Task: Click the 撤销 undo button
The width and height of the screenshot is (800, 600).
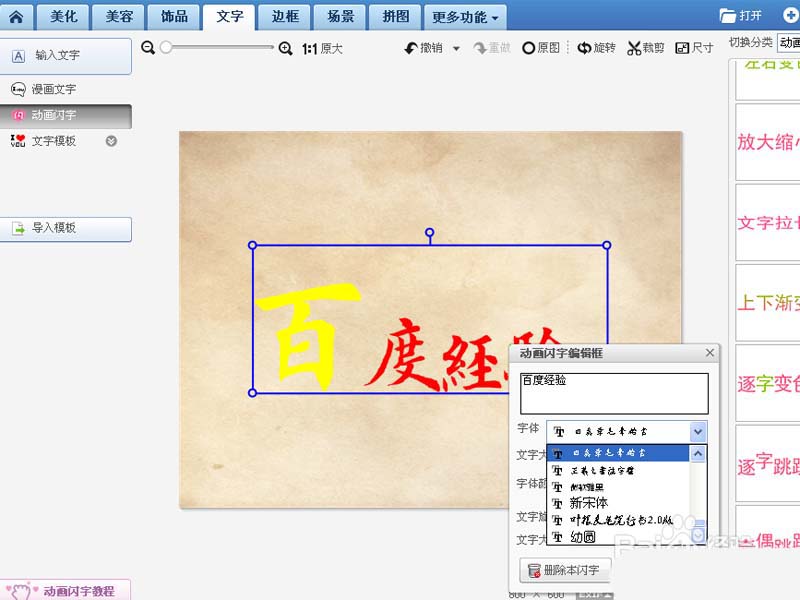Action: (x=423, y=48)
